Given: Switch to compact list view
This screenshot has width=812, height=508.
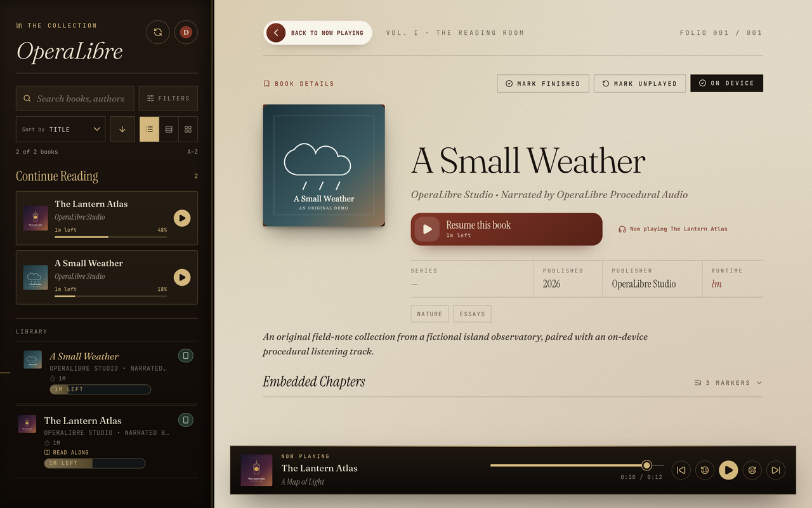Looking at the screenshot, I should [150, 129].
